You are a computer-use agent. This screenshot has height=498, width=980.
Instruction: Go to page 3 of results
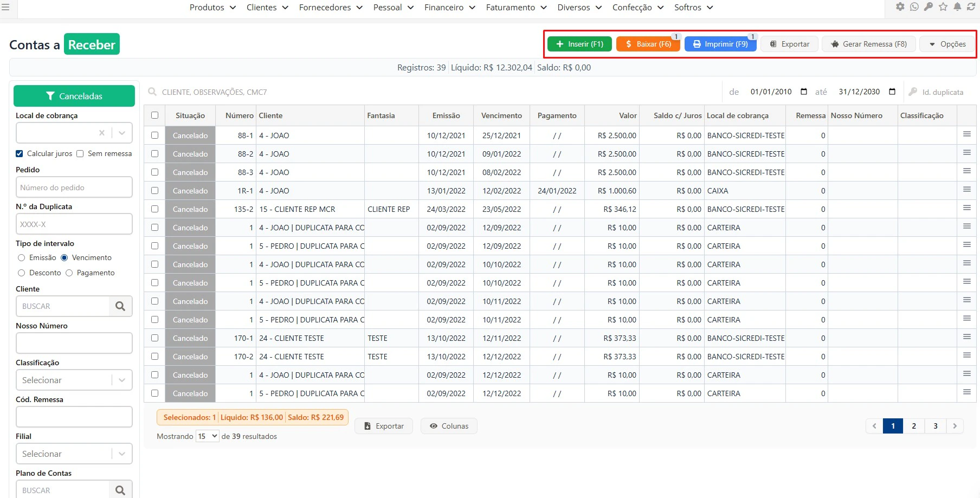click(936, 426)
